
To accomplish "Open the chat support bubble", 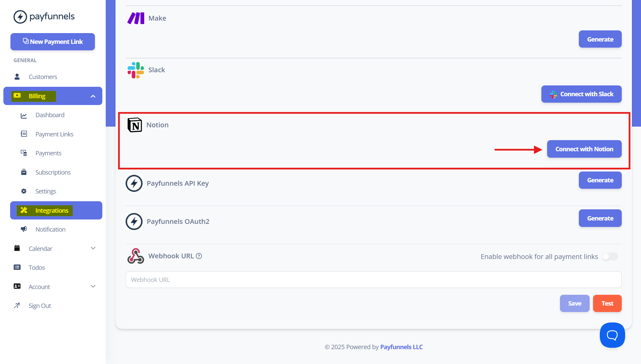I will (612, 335).
